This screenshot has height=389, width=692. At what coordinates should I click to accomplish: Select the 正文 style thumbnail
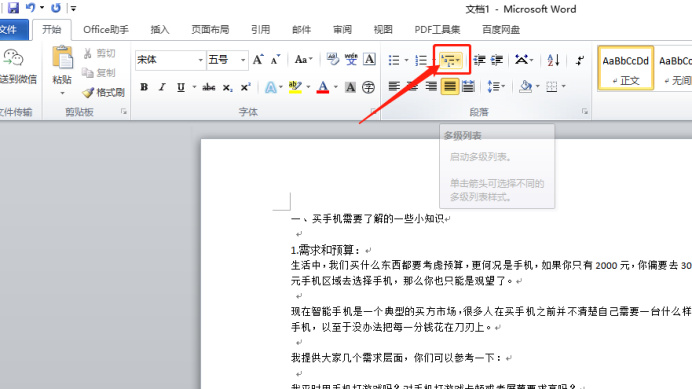[625, 68]
